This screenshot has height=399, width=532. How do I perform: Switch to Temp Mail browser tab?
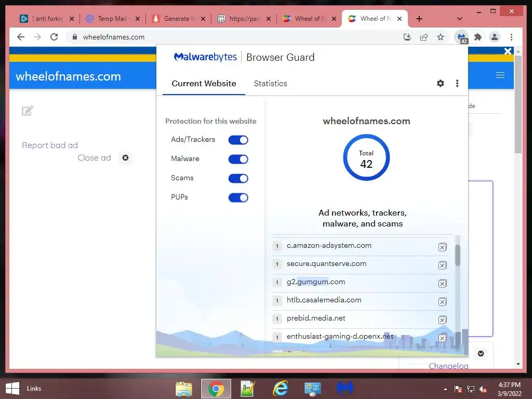click(x=112, y=19)
